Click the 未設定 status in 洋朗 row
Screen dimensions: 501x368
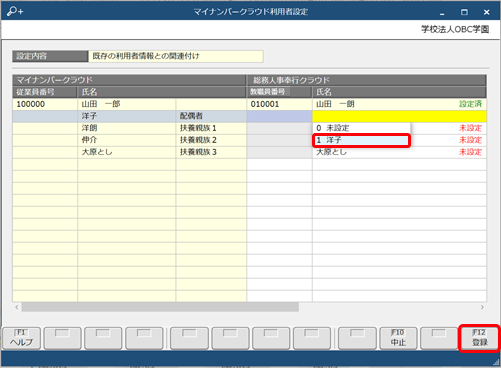click(x=470, y=128)
